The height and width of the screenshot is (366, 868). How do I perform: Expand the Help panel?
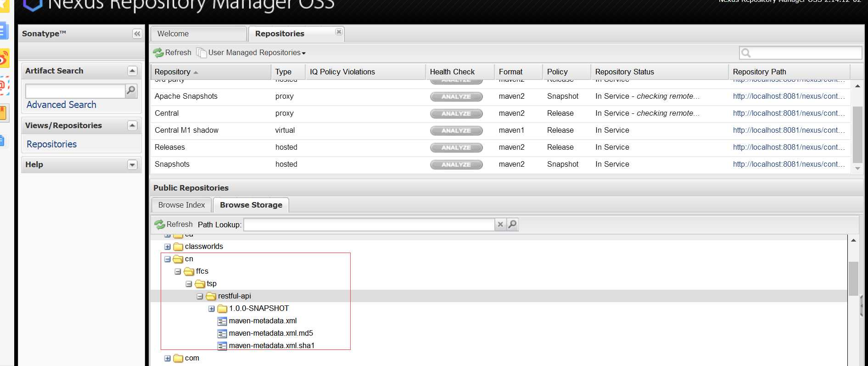click(132, 164)
